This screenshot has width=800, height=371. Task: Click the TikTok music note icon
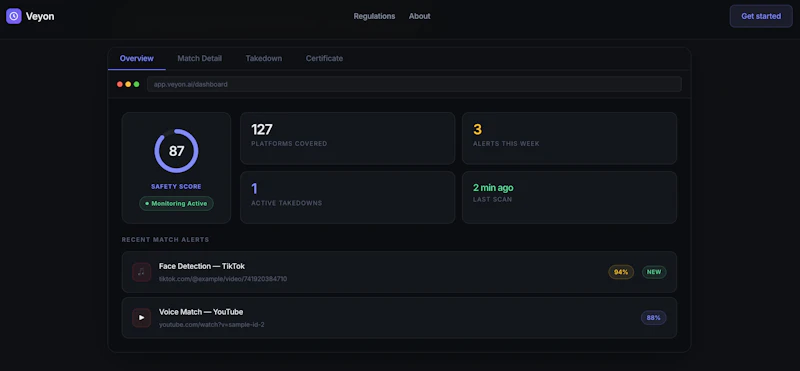pyautogui.click(x=141, y=272)
